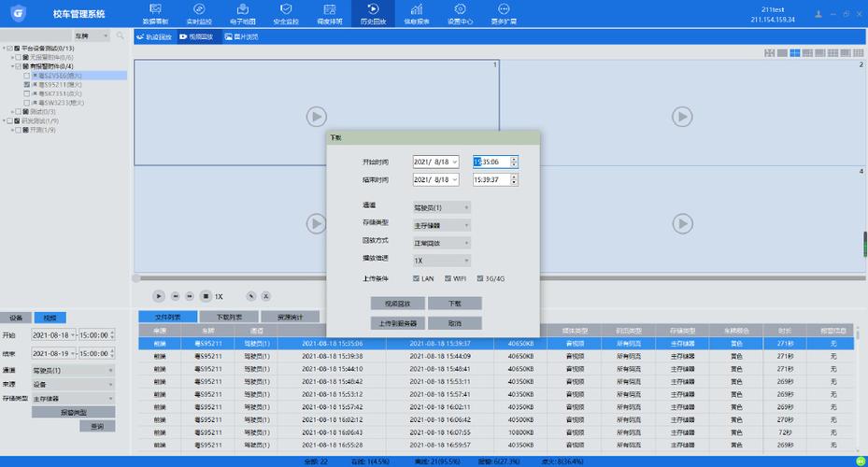Screen dimensions: 868x467
Task: Open the 存储类型 dropdown in download dialog
Action: [x=441, y=225]
